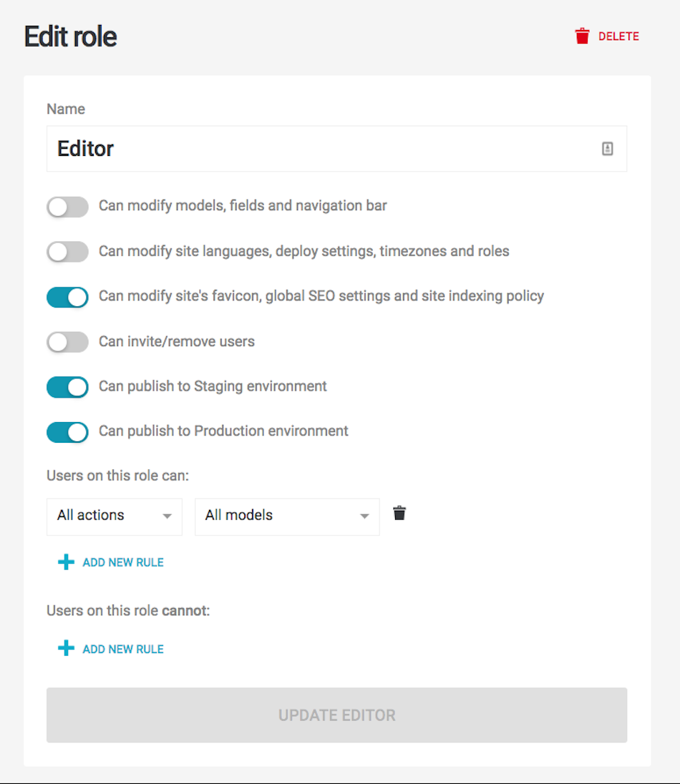Disable favicon and global SEO settings permission

point(67,297)
